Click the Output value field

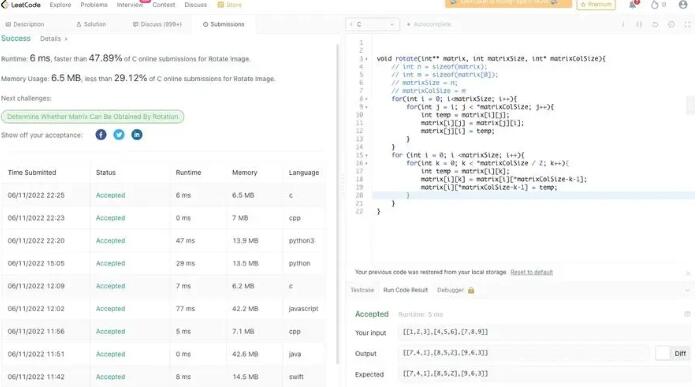click(524, 353)
